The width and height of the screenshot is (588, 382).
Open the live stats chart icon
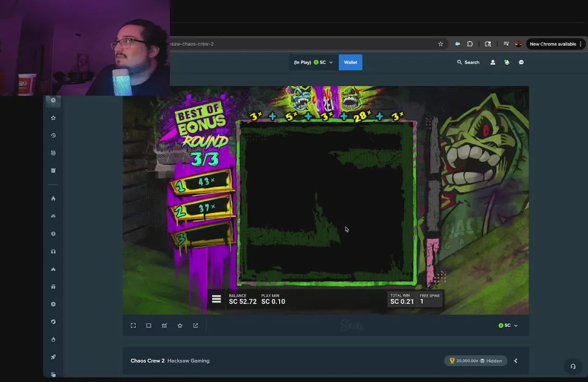pos(165,325)
